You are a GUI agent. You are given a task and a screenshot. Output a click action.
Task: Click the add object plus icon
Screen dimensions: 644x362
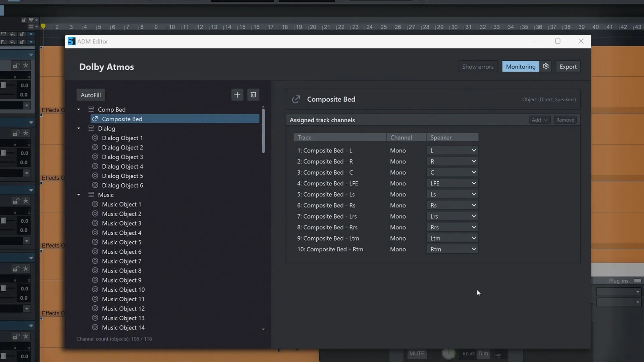(237, 95)
